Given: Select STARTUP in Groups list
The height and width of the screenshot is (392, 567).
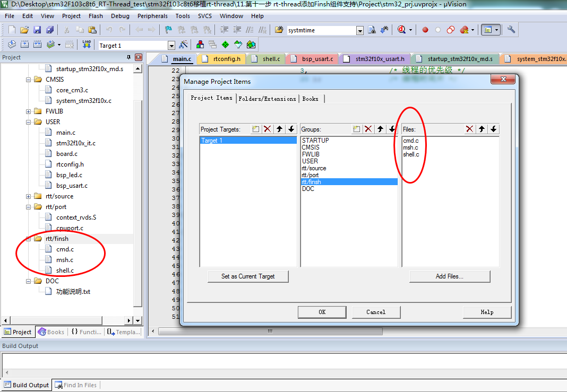Looking at the screenshot, I should [349, 140].
